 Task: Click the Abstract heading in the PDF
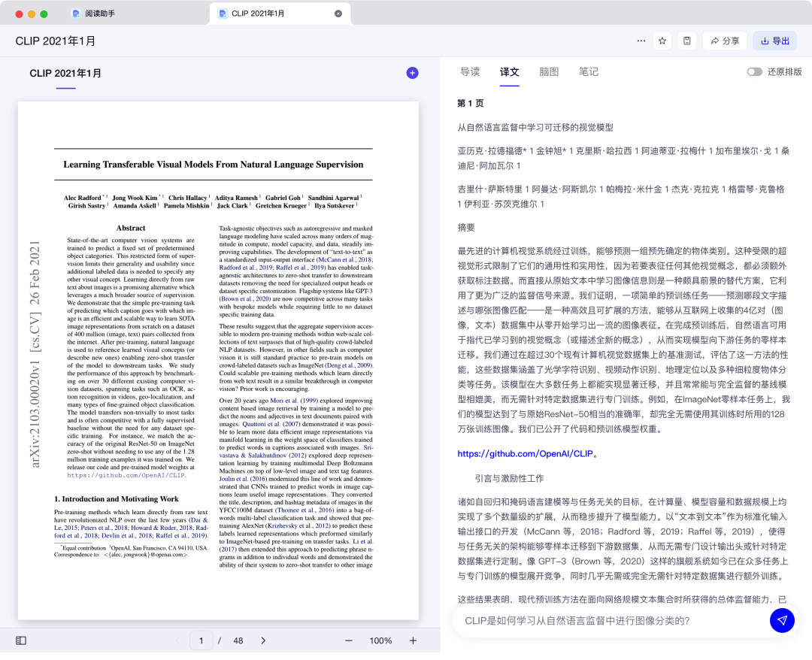point(131,228)
